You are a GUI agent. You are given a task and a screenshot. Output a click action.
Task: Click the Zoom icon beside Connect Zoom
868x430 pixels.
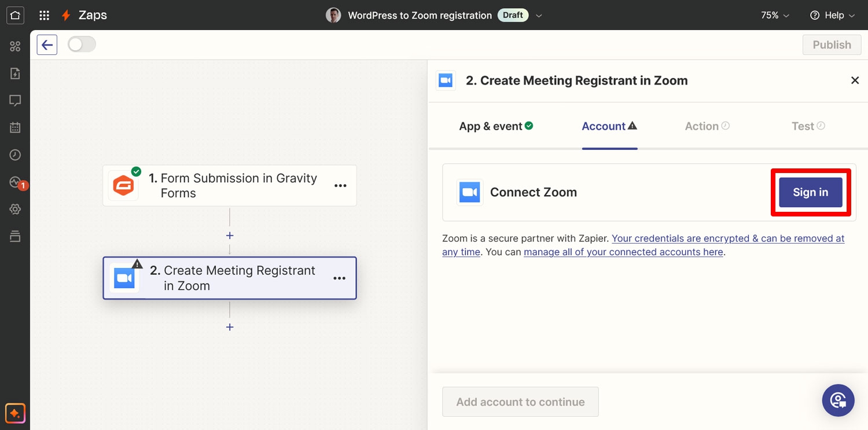point(470,192)
